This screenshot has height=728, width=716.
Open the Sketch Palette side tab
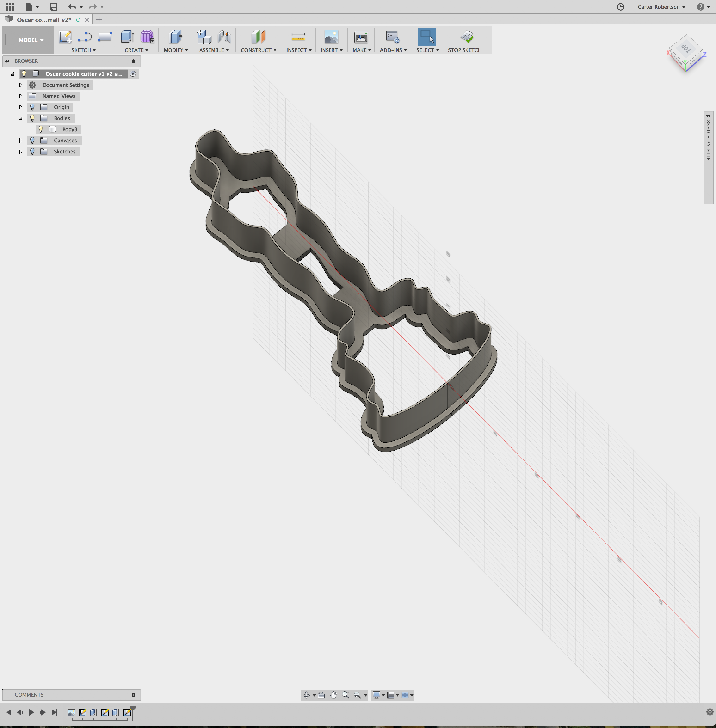(x=708, y=157)
